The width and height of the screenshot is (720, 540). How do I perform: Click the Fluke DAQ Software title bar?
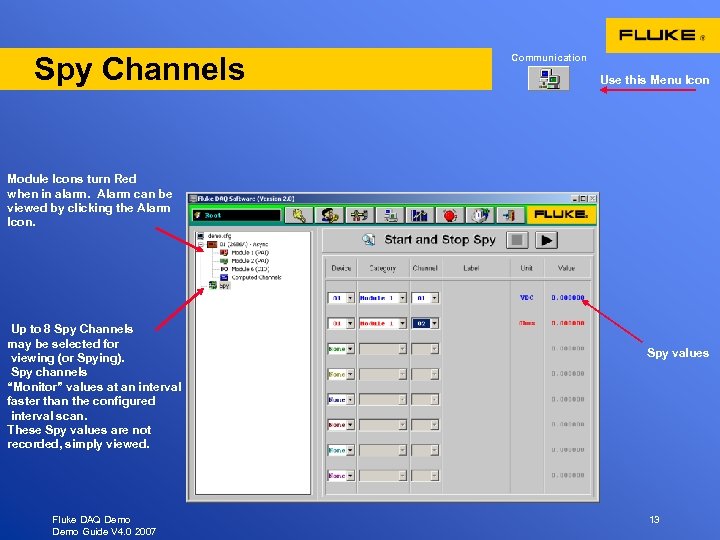[x=379, y=198]
